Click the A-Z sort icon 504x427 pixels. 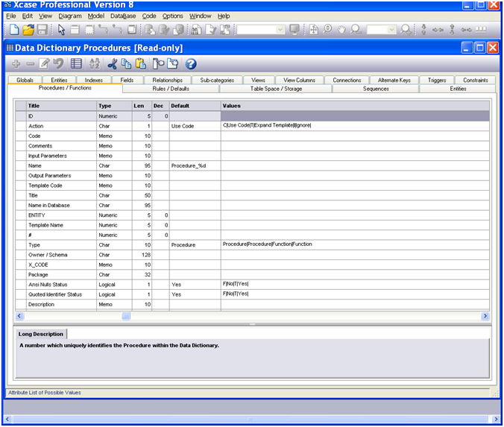point(95,63)
